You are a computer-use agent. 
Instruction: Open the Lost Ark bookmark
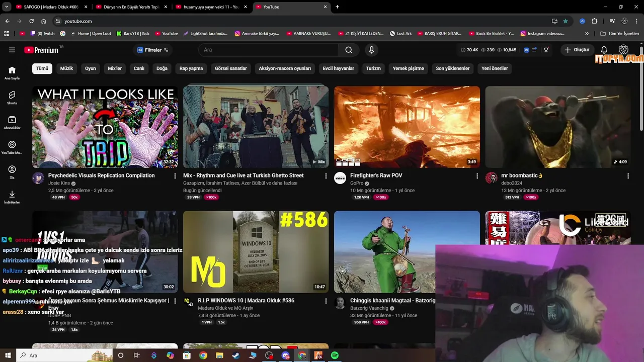pyautogui.click(x=400, y=34)
